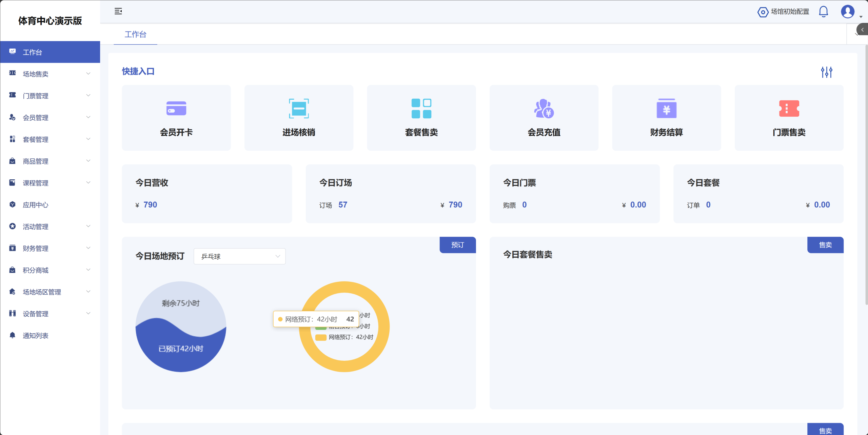Click the orange donut chart ring
The image size is (868, 435).
(344, 365)
